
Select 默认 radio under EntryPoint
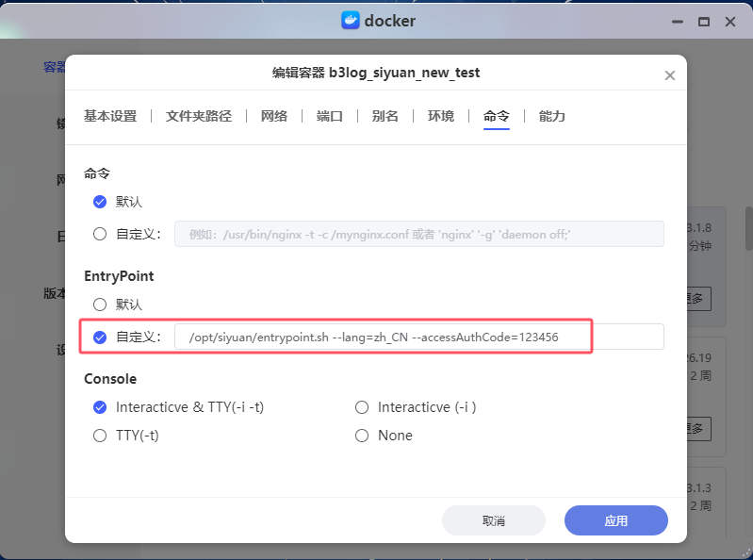(x=100, y=305)
